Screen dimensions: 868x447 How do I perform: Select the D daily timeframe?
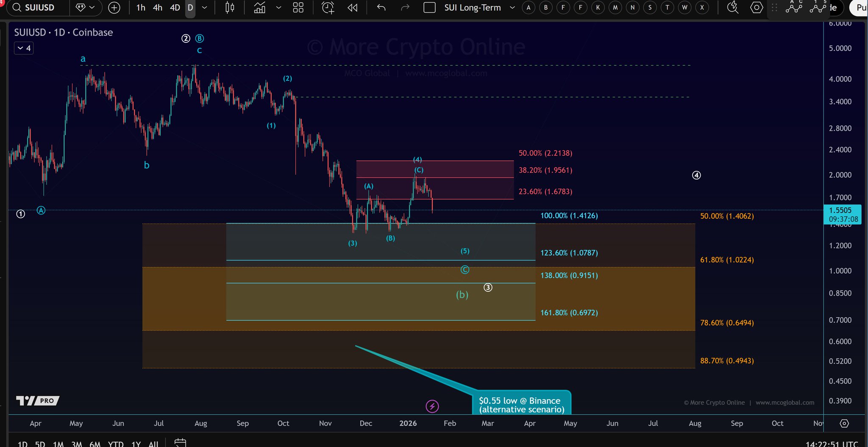[190, 8]
